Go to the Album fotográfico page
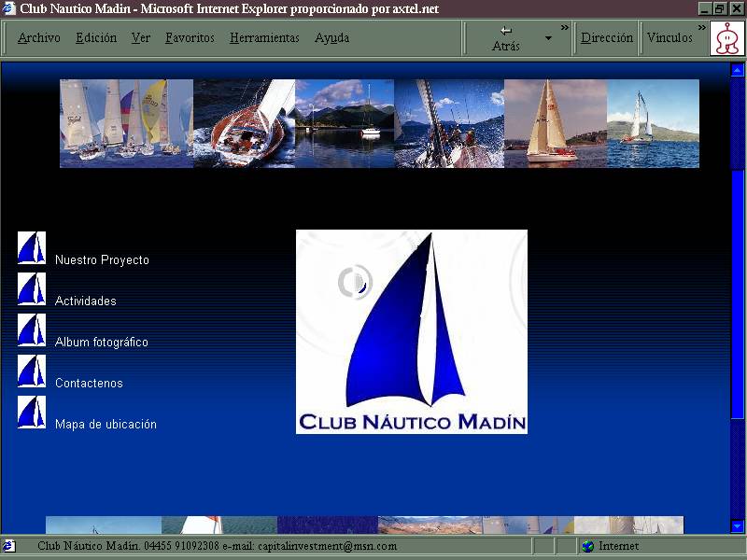747x560 pixels. click(x=101, y=343)
